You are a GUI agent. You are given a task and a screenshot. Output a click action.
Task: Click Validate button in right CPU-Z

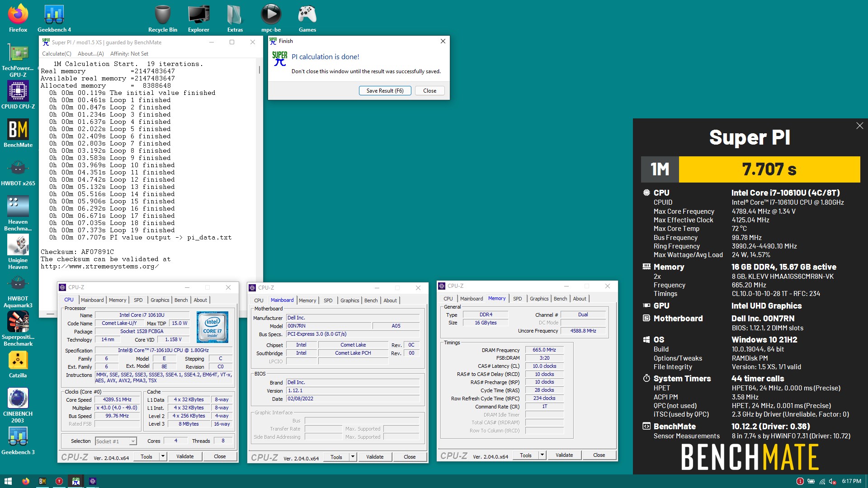coord(564,455)
